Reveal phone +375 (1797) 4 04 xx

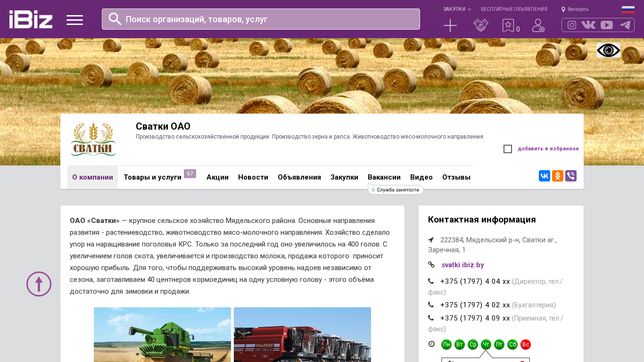pos(475,281)
